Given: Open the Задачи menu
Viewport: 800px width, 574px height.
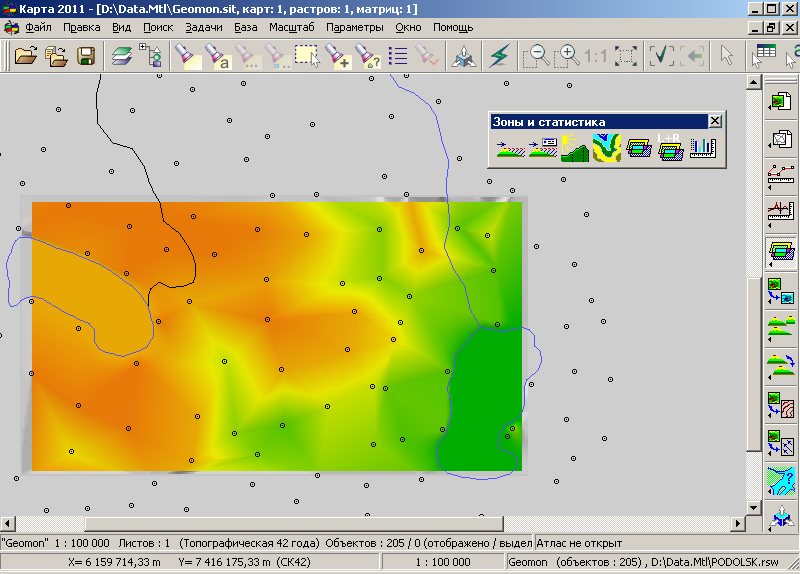Looking at the screenshot, I should pos(204,27).
